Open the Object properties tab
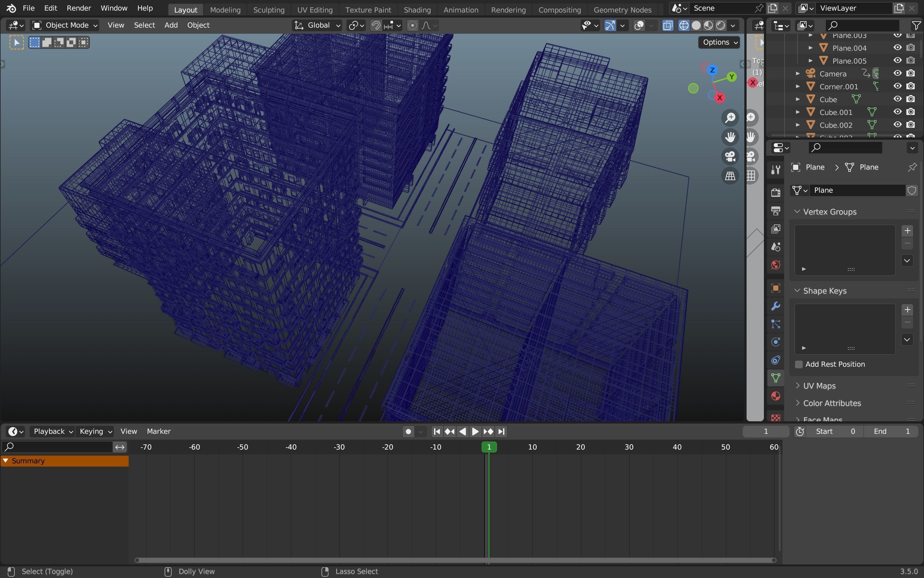Viewport: 924px width, 578px height. click(775, 288)
